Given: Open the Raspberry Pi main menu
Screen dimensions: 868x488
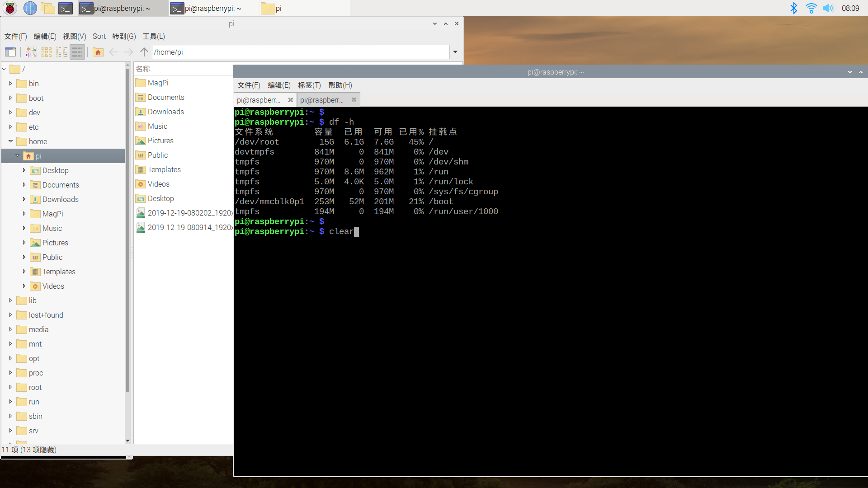Looking at the screenshot, I should pos(10,8).
